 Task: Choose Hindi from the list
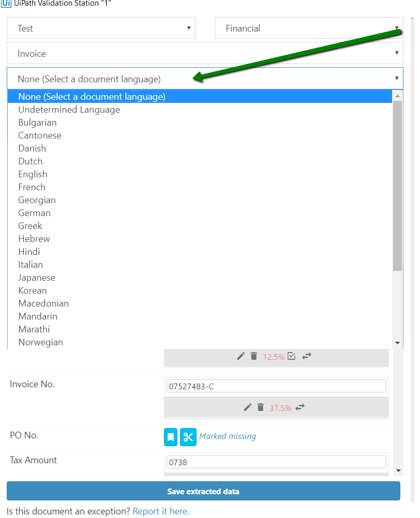tap(200, 251)
